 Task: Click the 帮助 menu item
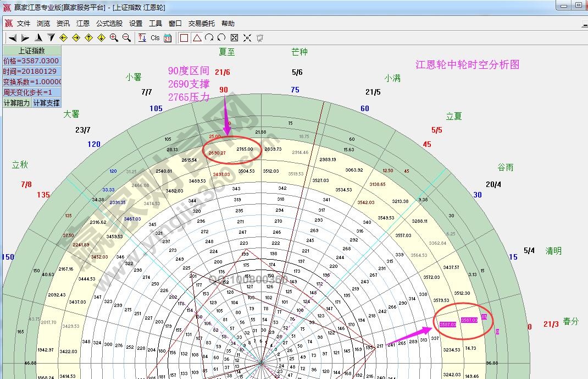[228, 23]
